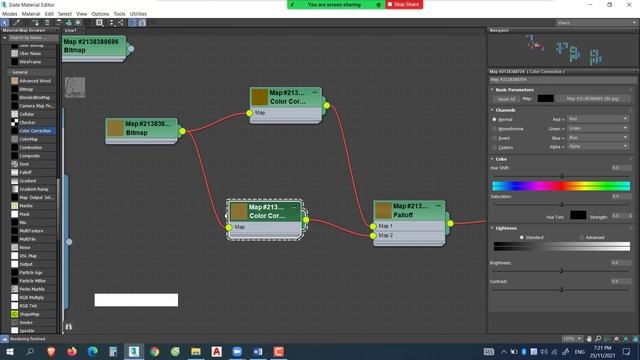The height and width of the screenshot is (360, 640).
Task: Select Falloff in the map list
Action: [x=25, y=172]
